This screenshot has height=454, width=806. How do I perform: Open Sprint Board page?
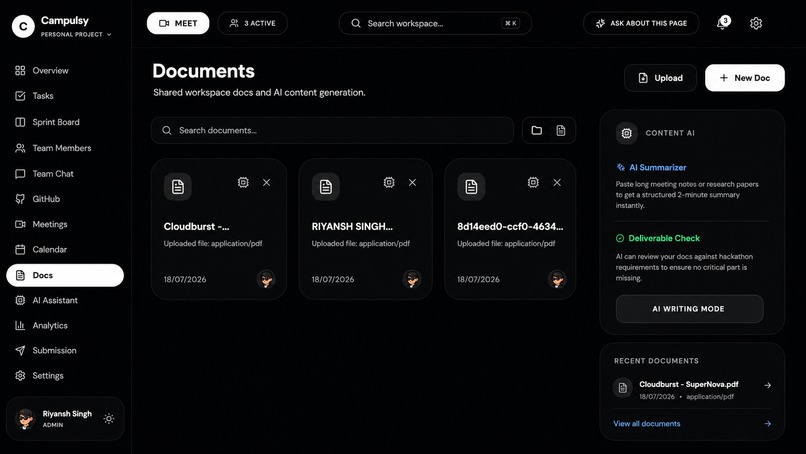[x=65, y=122]
